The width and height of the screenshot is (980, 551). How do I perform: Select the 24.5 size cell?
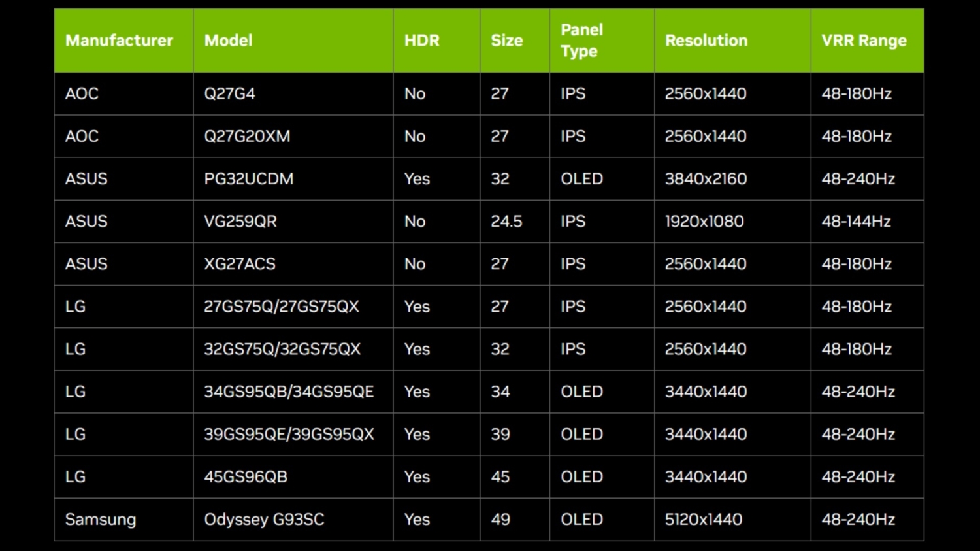point(506,222)
